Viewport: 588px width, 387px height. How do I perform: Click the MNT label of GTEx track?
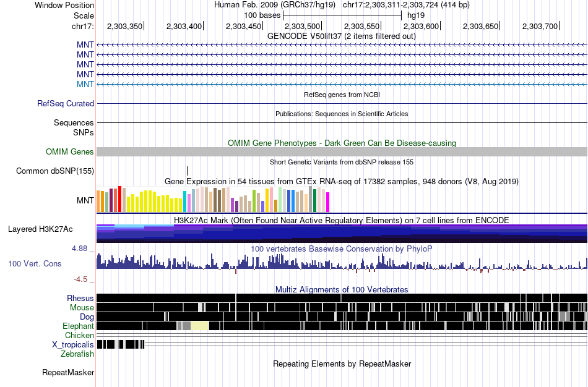85,200
